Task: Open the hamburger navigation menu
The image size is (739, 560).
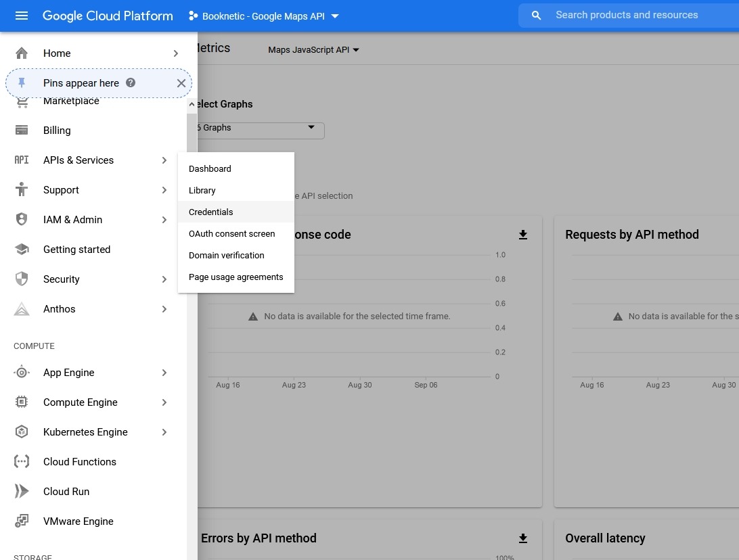Action: (x=22, y=16)
